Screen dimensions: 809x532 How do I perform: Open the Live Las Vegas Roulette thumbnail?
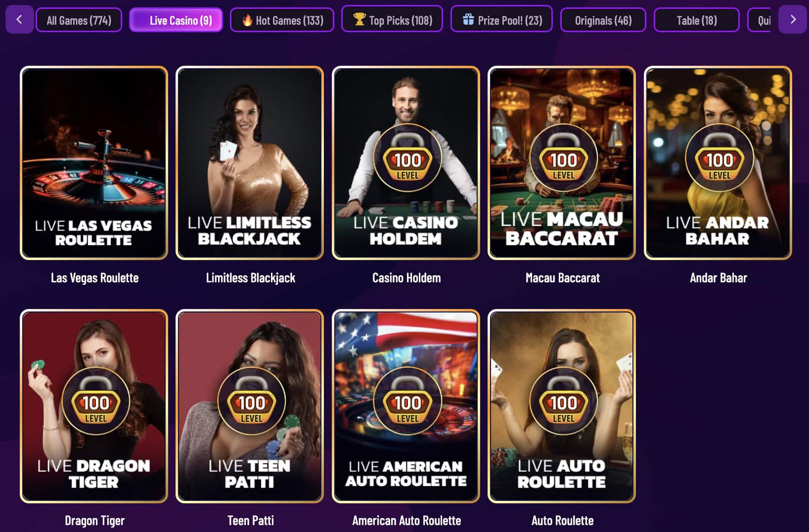click(x=94, y=163)
